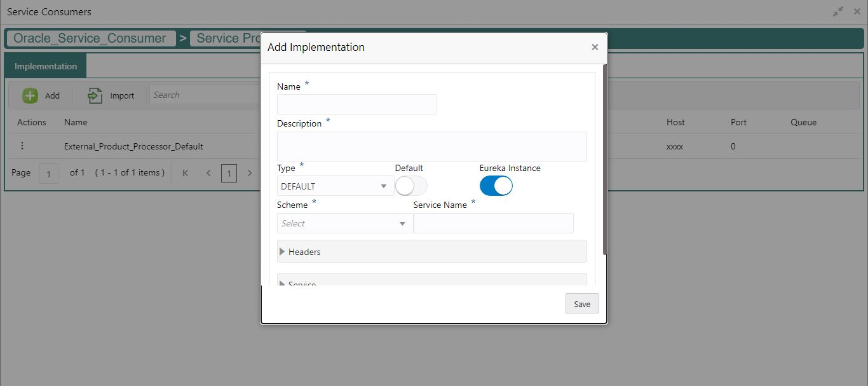
Task: Click the page number input showing 1
Action: [48, 174]
